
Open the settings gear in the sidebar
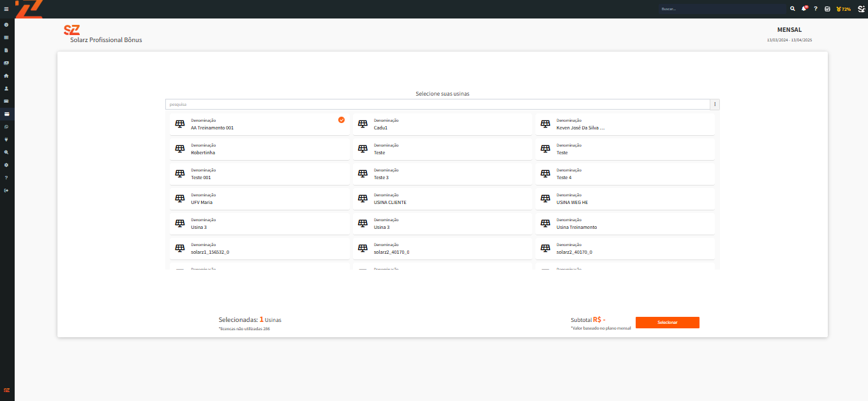pos(6,165)
